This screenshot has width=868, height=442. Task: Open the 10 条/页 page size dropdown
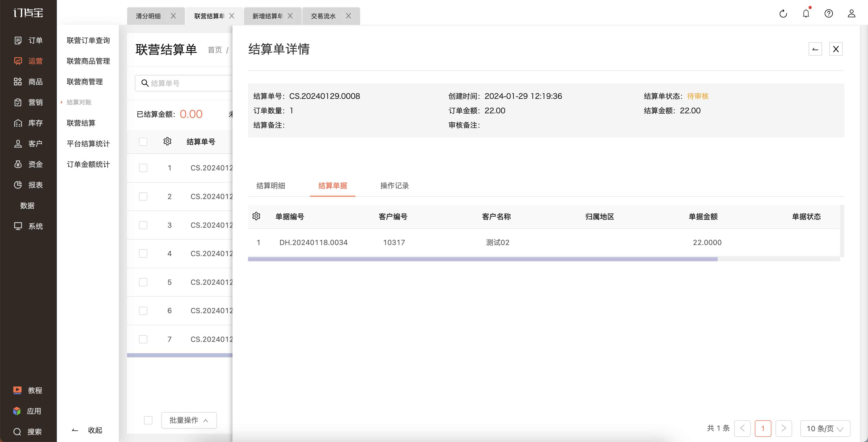tap(825, 428)
